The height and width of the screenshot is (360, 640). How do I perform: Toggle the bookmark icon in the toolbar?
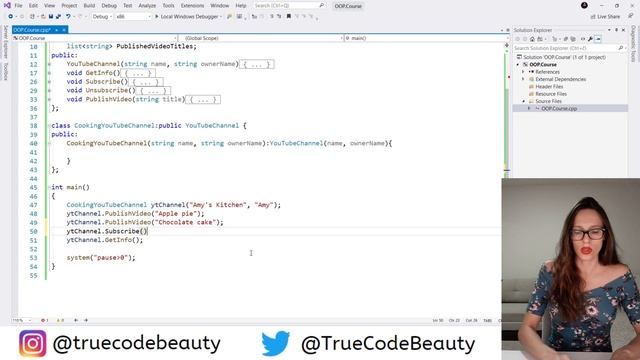tap(289, 16)
